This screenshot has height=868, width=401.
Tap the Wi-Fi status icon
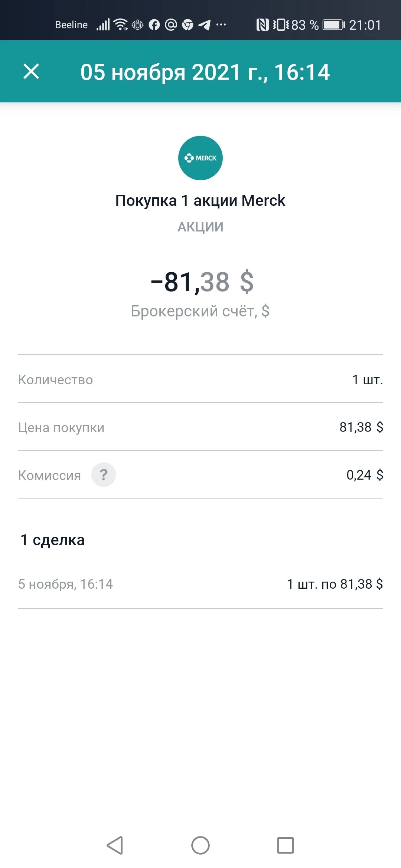pos(120,24)
